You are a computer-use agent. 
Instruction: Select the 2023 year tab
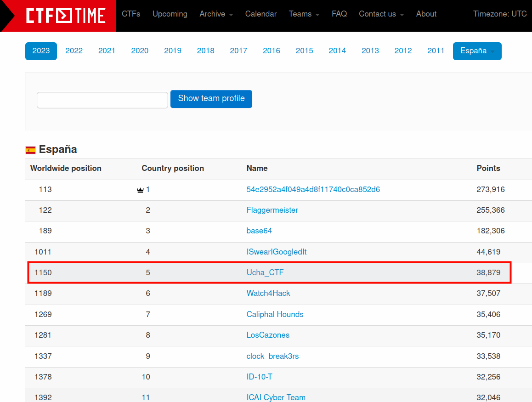coord(41,51)
